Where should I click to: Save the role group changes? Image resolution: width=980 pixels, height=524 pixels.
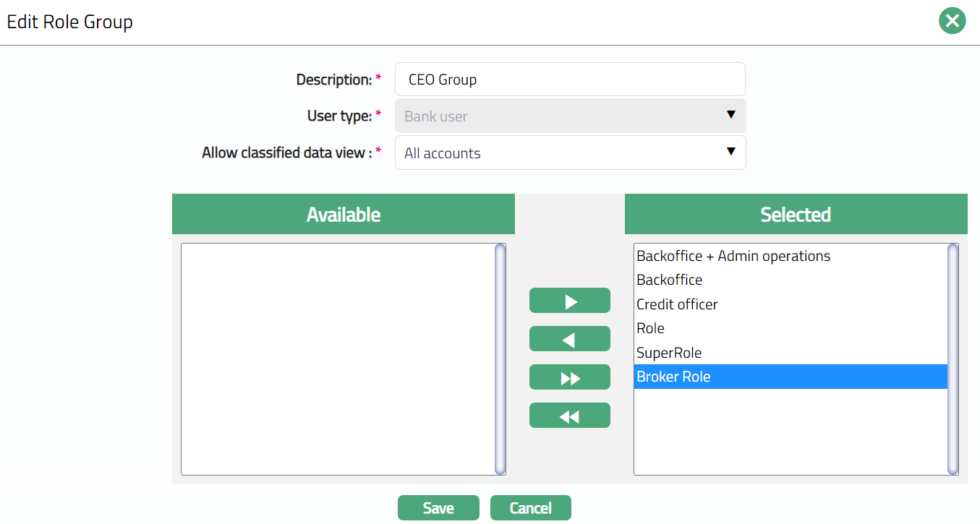(x=438, y=508)
